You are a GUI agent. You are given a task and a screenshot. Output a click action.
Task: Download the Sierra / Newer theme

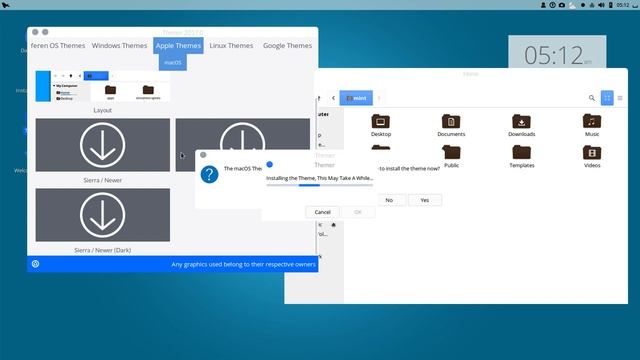102,145
